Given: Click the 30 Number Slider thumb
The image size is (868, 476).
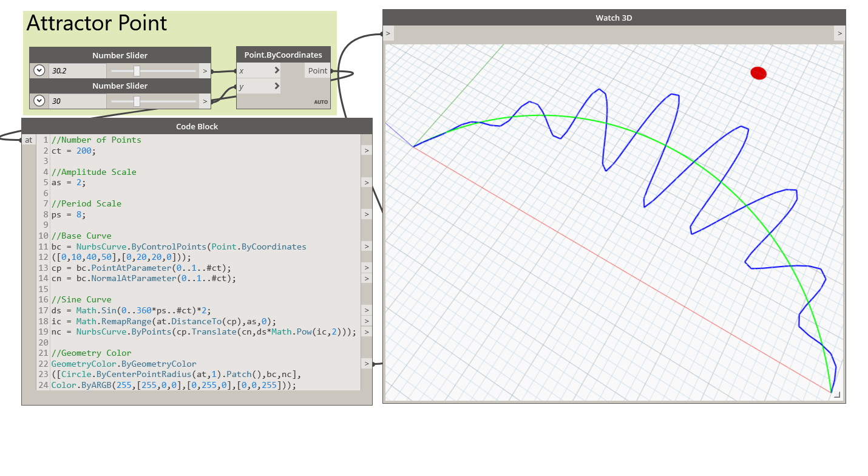Looking at the screenshot, I should click(137, 101).
